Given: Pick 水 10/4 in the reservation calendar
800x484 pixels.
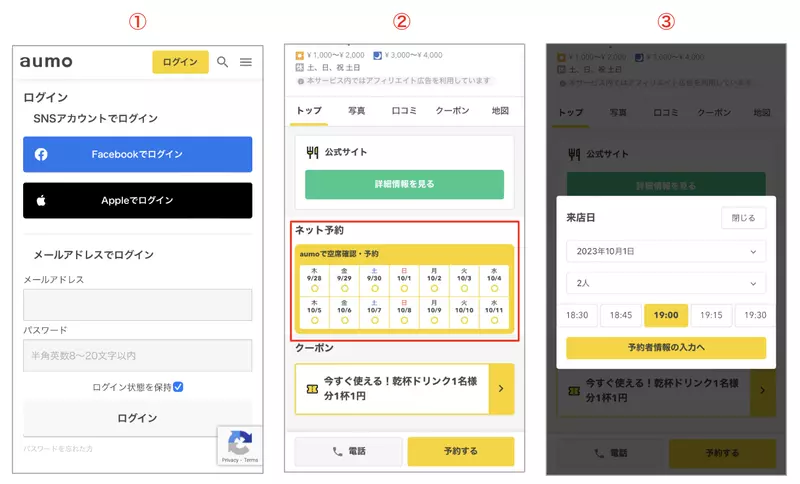Looking at the screenshot, I should click(494, 281).
